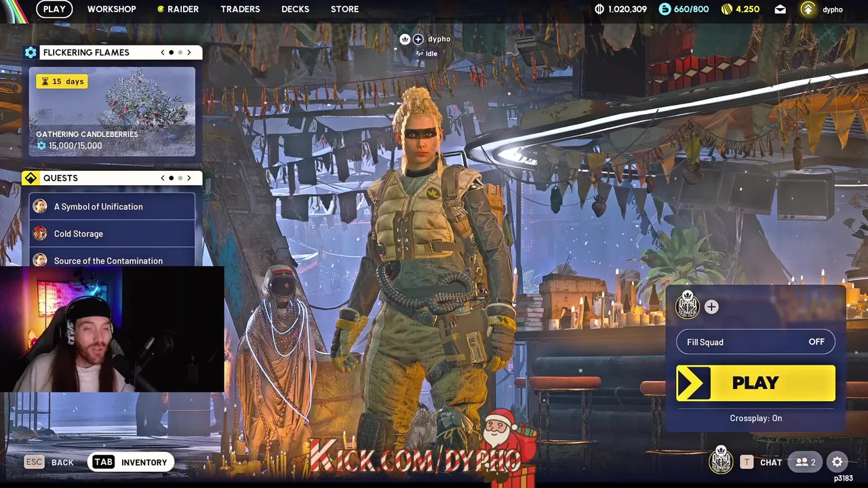868x488 pixels.
Task: Go to previous Quests page arrow
Action: (x=162, y=178)
